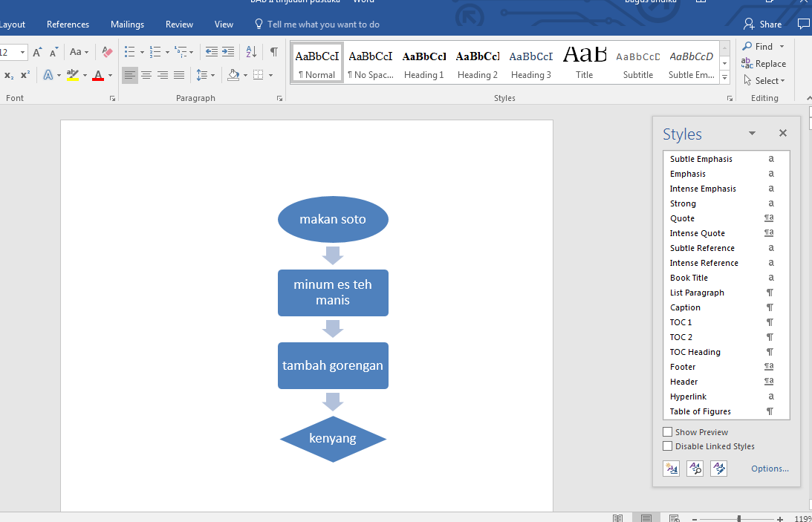Switch to the Review ribbon tab
The image size is (812, 522).
179,24
